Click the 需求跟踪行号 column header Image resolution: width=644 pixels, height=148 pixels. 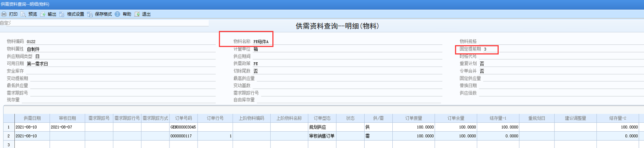point(127,118)
